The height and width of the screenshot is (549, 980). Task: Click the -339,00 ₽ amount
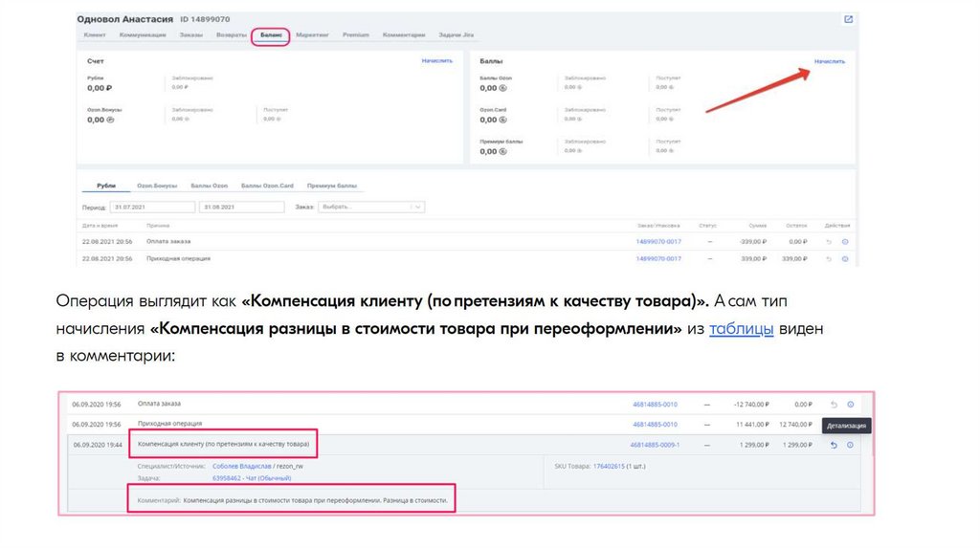click(x=752, y=242)
